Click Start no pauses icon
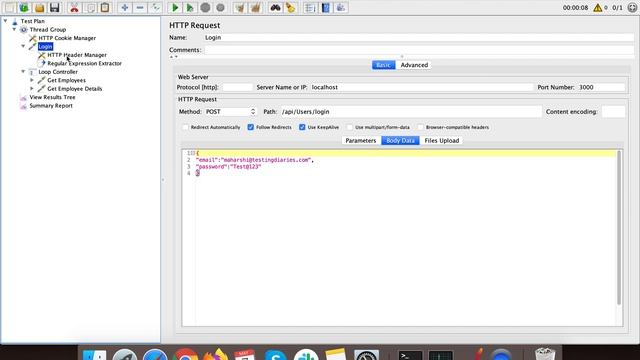 pyautogui.click(x=190, y=7)
